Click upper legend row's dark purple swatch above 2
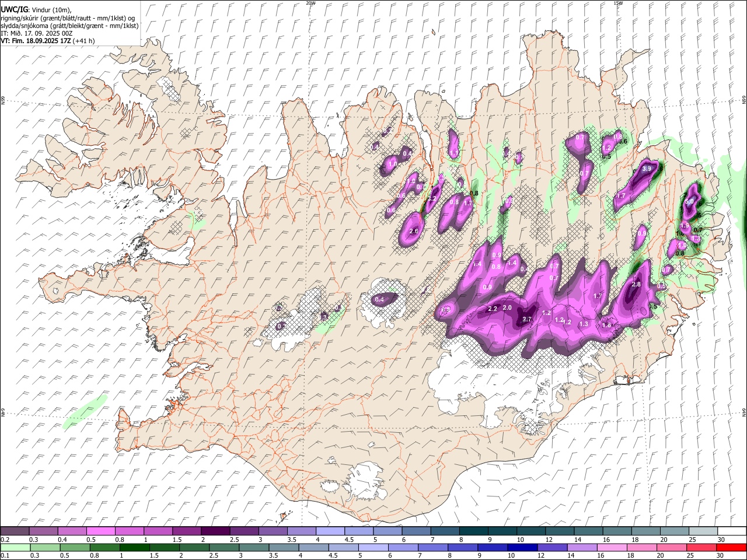This screenshot has width=747, height=560. point(215,531)
